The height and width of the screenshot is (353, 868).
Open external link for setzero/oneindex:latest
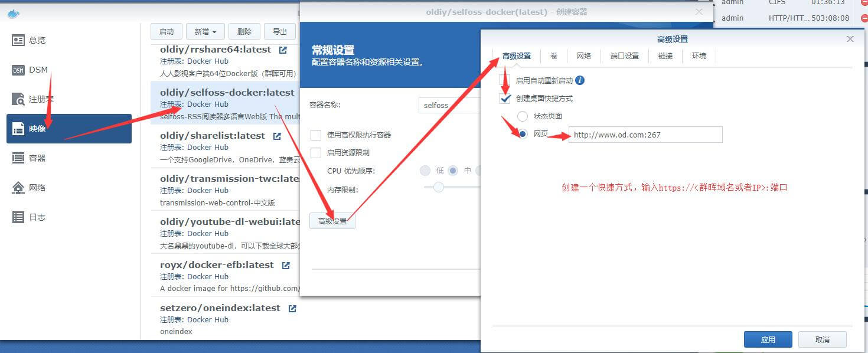292,308
